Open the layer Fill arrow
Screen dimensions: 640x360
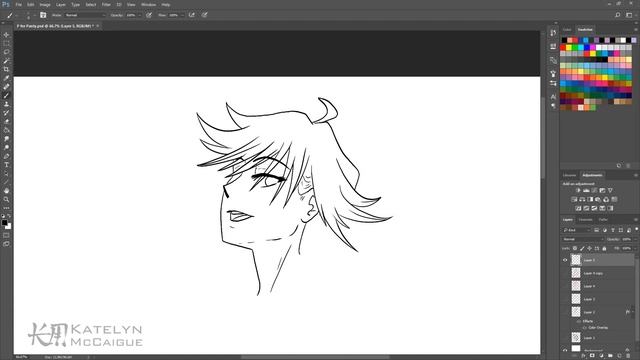635,248
